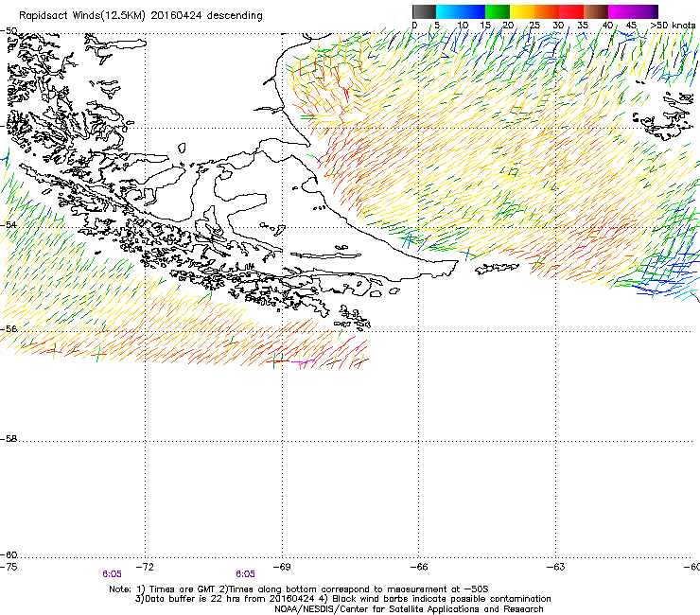The width and height of the screenshot is (700, 615).
Task: Click the purple time label left of -69
Action: pos(246,574)
